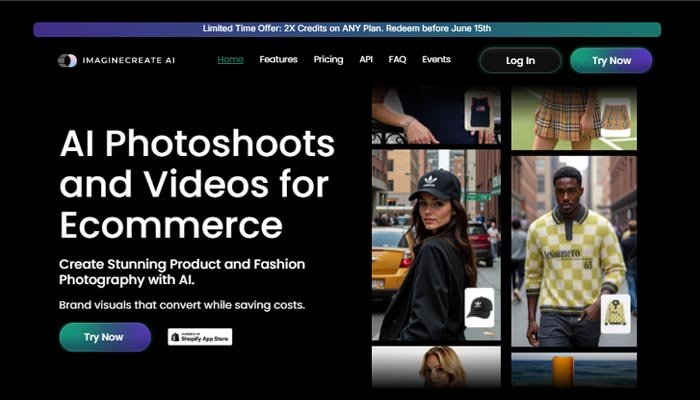Select the blonde woman photo thumbnail

[436, 367]
